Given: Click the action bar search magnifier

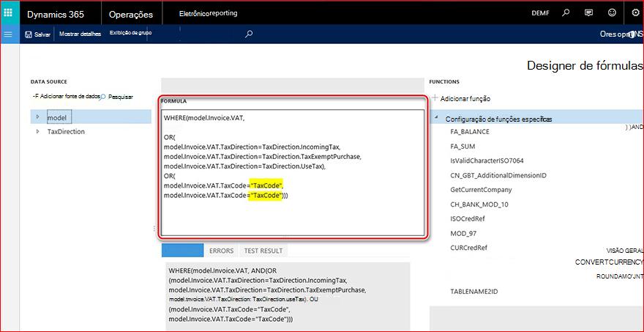Looking at the screenshot, I should coord(249,34).
